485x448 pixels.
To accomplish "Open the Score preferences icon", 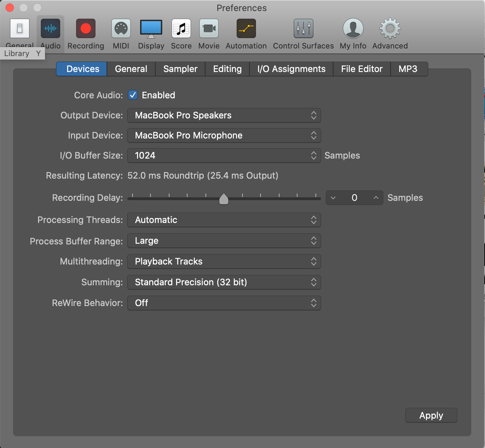I will coord(181,29).
